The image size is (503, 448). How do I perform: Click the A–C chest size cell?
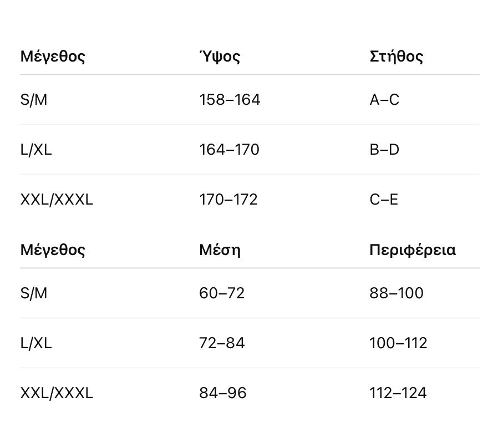coord(384,100)
